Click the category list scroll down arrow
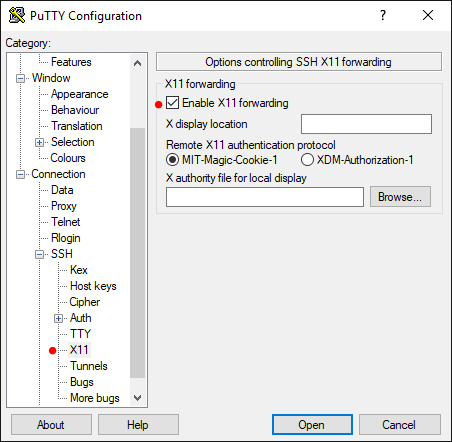The width and height of the screenshot is (452, 442). 137,398
